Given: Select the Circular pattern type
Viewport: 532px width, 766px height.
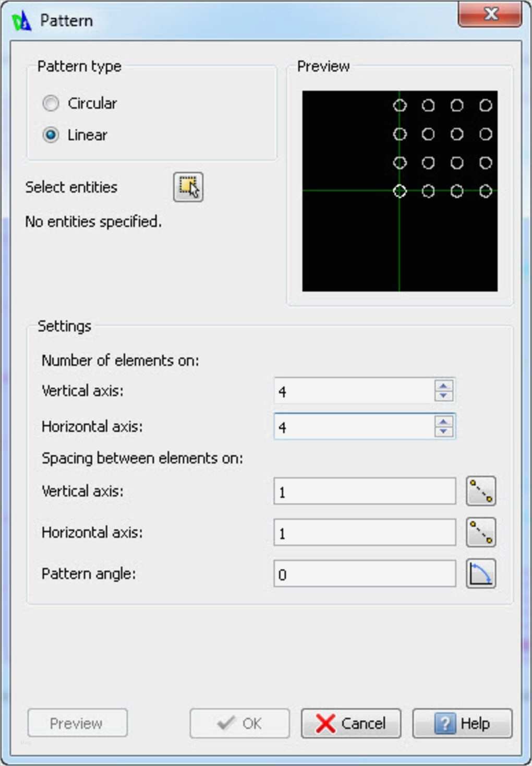Looking at the screenshot, I should click(51, 103).
